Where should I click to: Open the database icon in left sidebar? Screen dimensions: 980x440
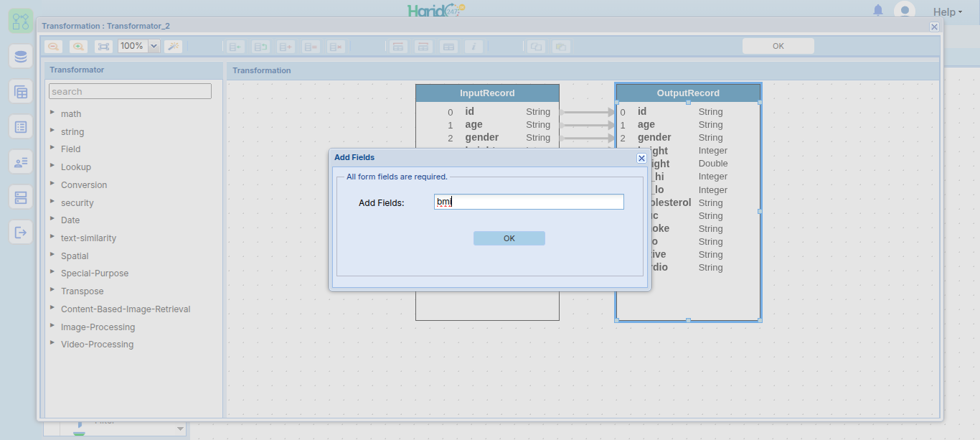[21, 57]
